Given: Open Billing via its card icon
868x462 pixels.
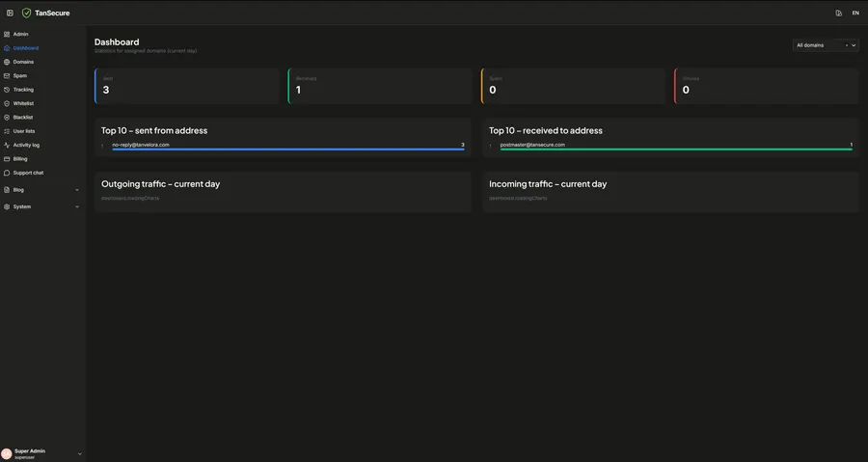Looking at the screenshot, I should coord(7,159).
